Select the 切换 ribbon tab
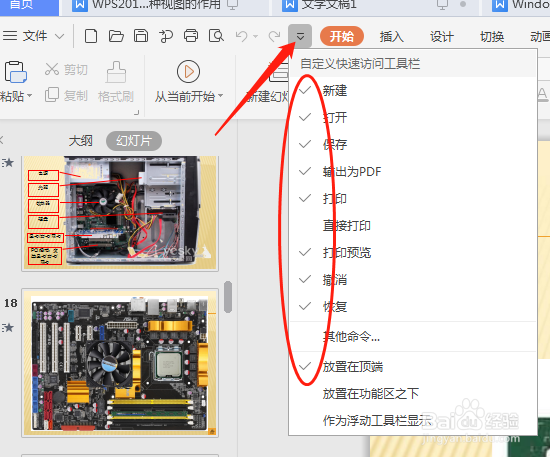This screenshot has height=457, width=550. click(492, 36)
